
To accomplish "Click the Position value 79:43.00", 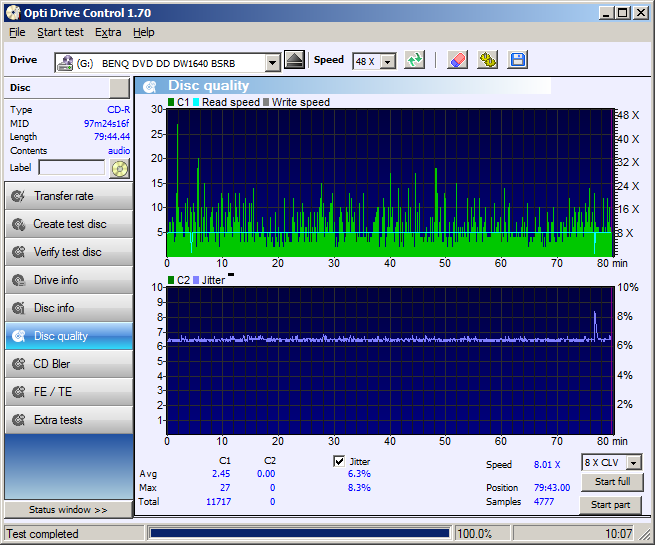I will 552,487.
